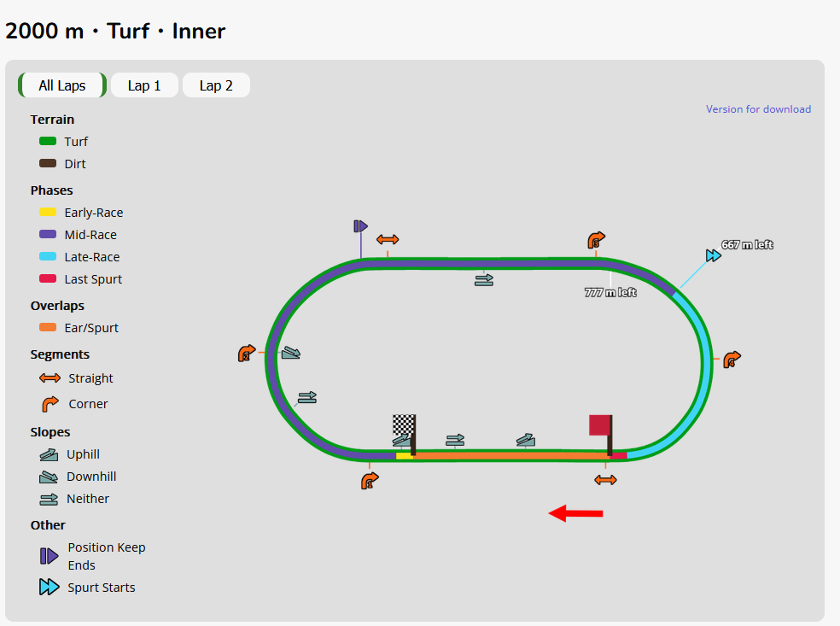The width and height of the screenshot is (840, 626).
Task: Click the orange Ear/Spurt track segment
Action: pos(511,455)
